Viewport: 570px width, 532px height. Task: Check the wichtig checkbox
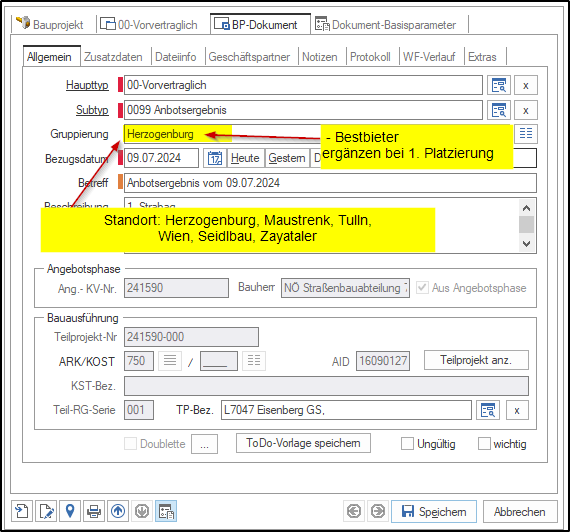coord(484,444)
